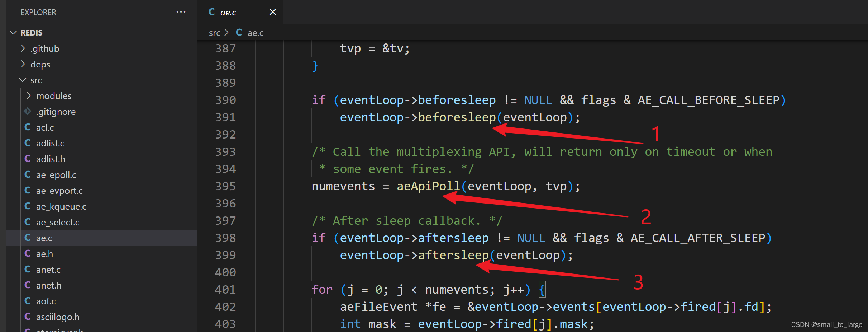Click AE_CALL_AFTER_SLEEP constant in code

click(698, 238)
